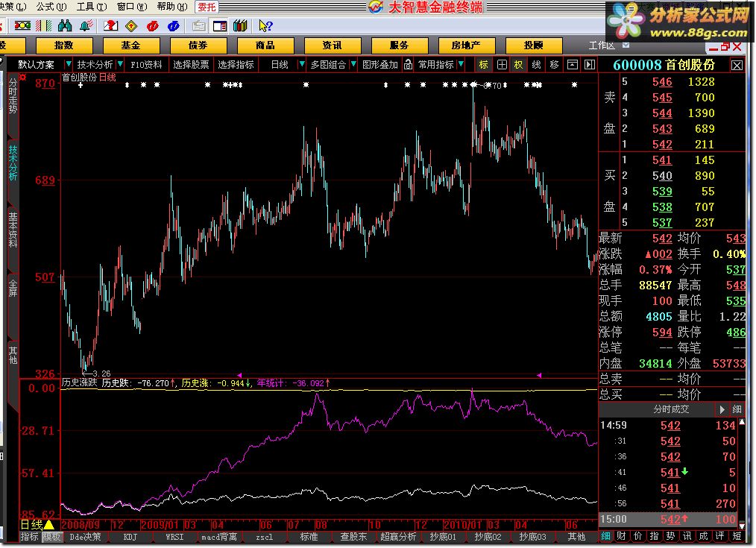Click the envelope with question mark icon
756x548 pixels.
point(110,25)
